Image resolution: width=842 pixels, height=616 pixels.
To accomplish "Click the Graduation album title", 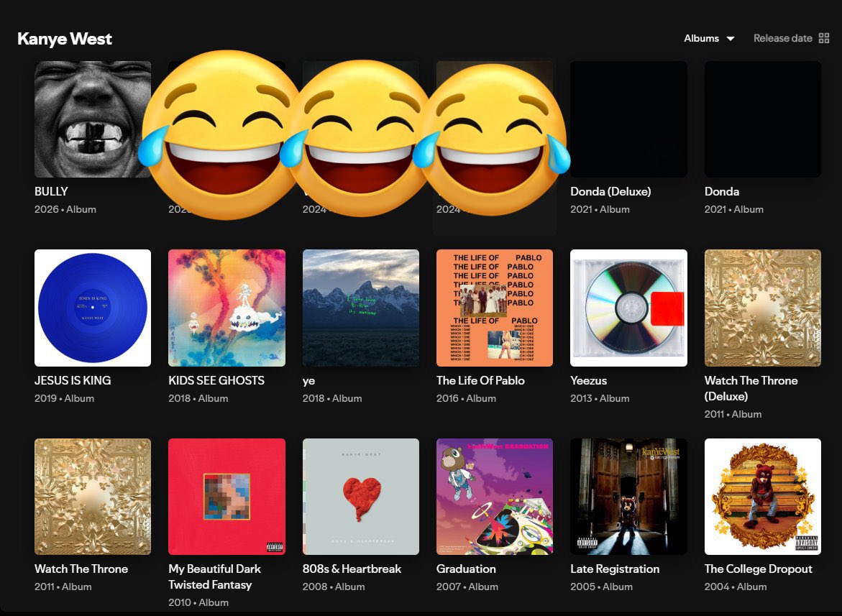I will pos(466,569).
